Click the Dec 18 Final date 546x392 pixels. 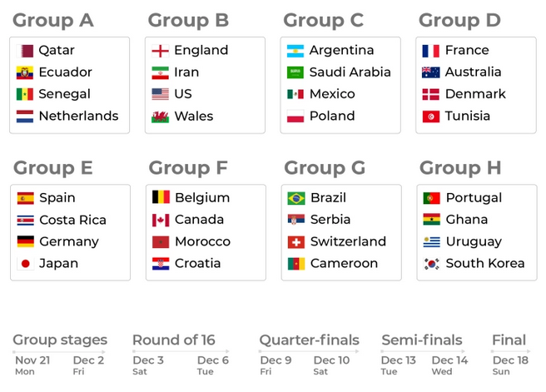(510, 360)
